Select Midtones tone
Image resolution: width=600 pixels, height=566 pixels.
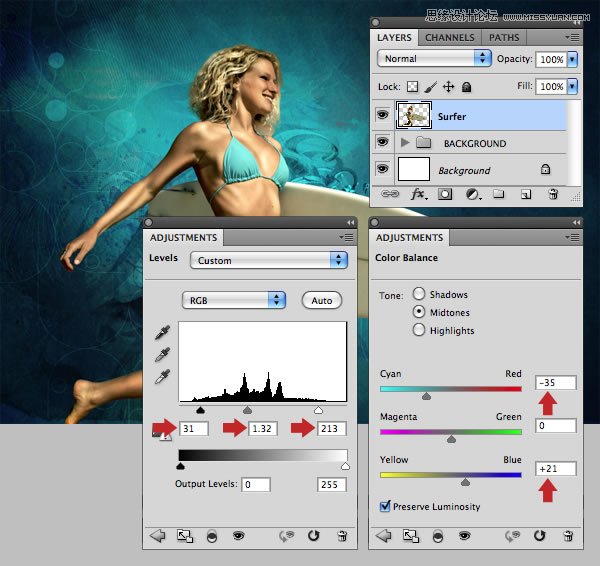coord(419,312)
